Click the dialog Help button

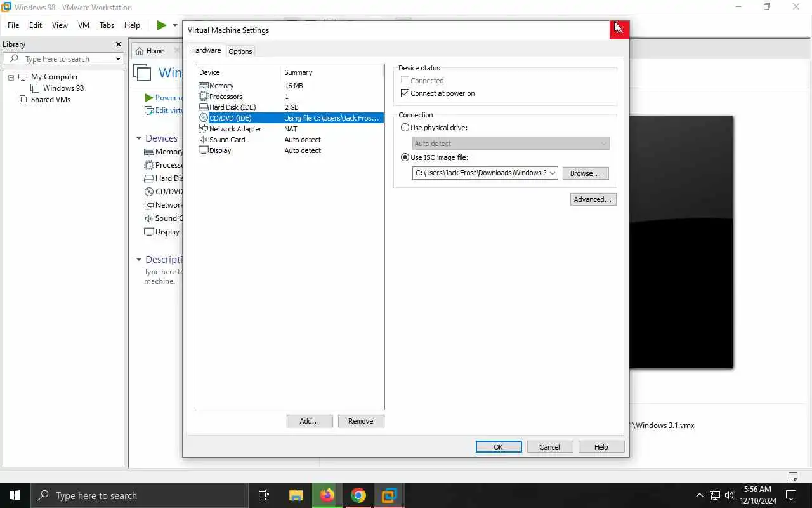coord(601,447)
